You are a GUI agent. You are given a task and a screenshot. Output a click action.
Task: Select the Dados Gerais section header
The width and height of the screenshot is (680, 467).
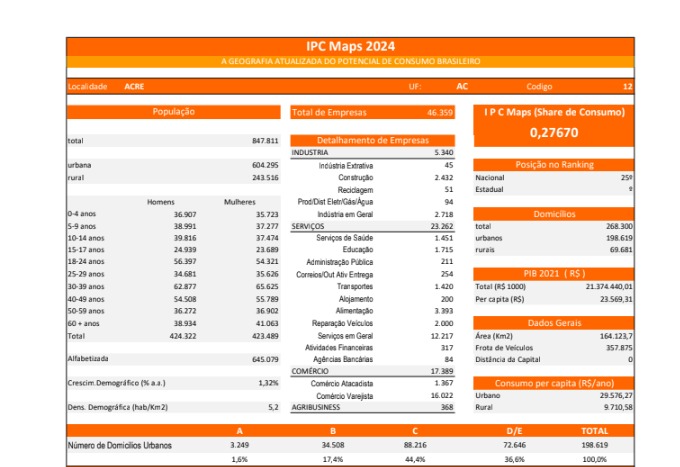coord(553,323)
